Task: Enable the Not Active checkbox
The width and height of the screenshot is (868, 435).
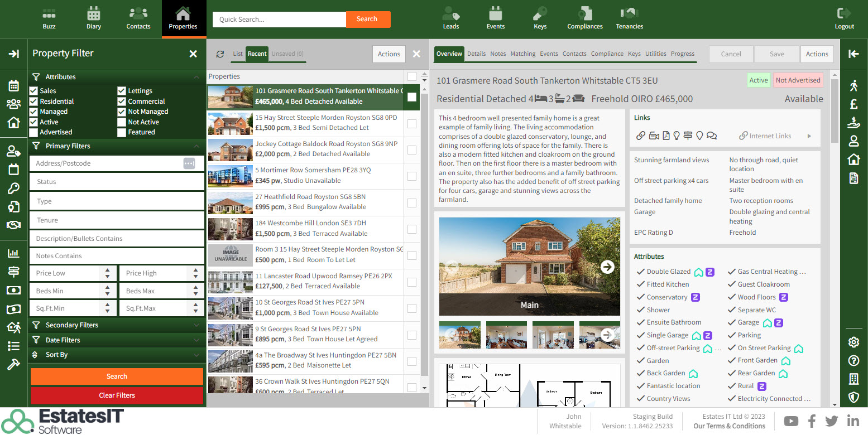Action: click(122, 122)
